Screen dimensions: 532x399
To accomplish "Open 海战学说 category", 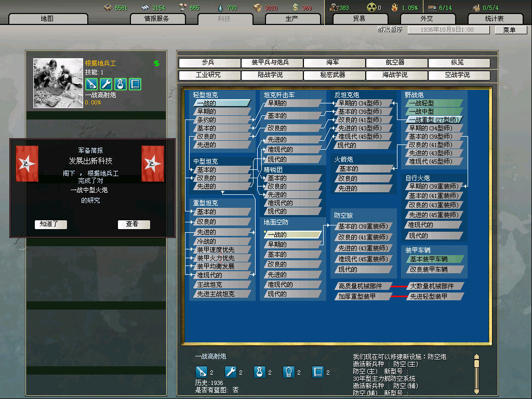I will (x=396, y=75).
